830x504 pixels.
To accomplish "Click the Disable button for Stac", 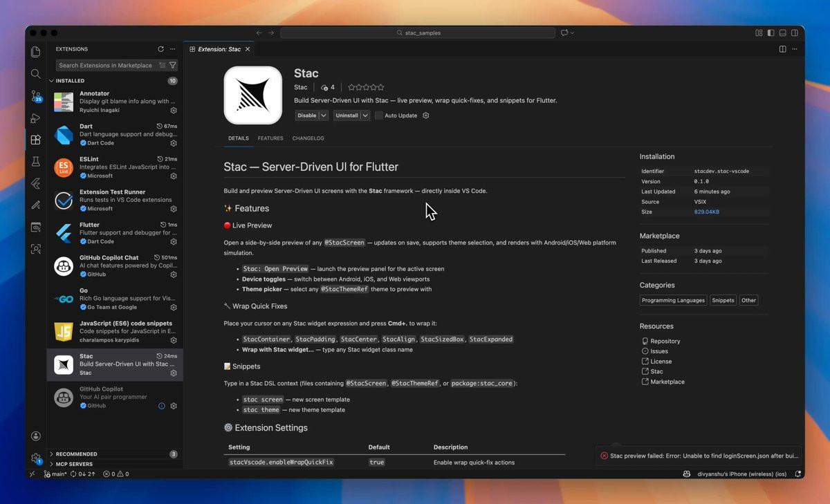I will 306,115.
